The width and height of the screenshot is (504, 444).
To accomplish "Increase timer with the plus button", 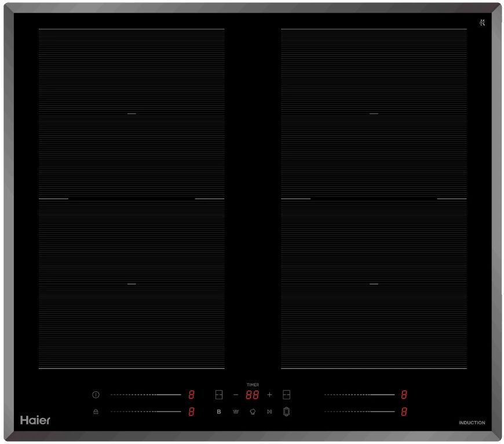I will pos(269,395).
